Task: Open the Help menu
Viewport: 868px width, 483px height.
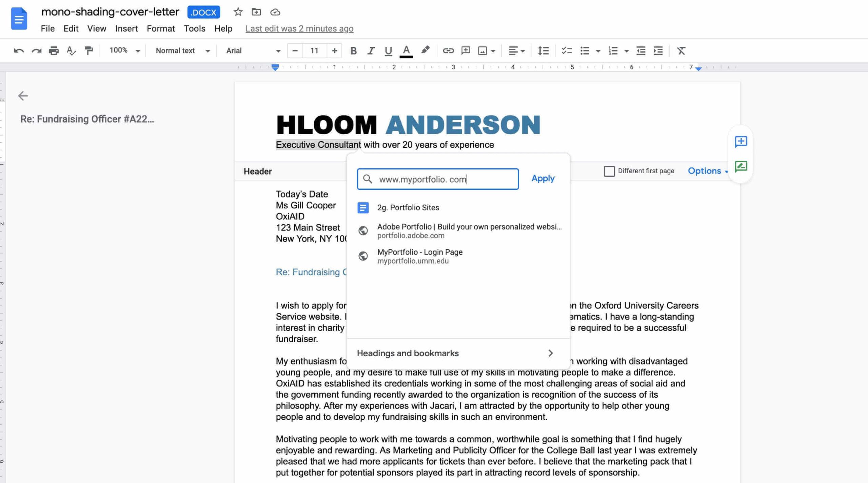Action: click(223, 28)
